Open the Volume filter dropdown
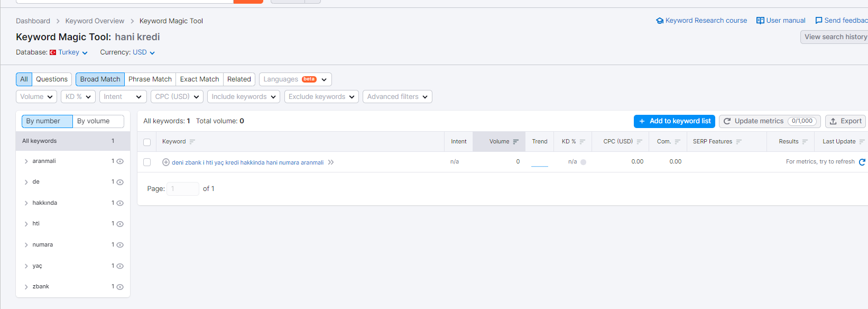The image size is (868, 309). point(36,97)
